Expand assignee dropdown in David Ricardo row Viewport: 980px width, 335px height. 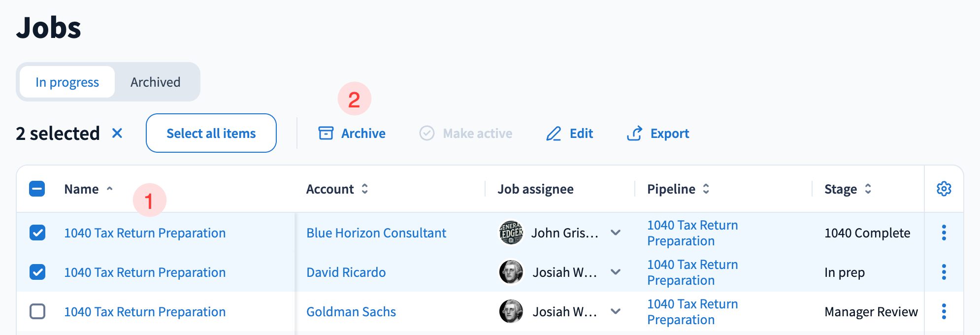point(616,272)
